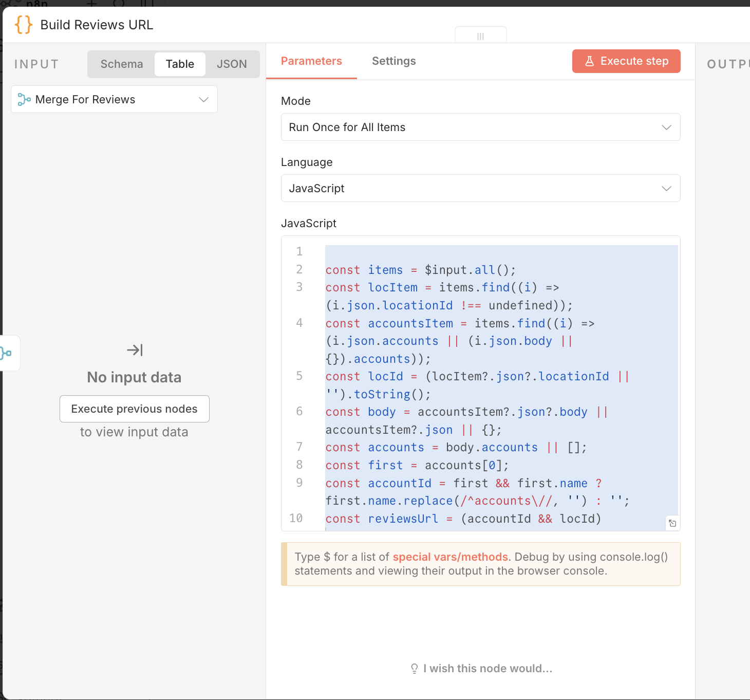Open the Mode dropdown Run Once for All Items
The image size is (750, 700).
(480, 127)
